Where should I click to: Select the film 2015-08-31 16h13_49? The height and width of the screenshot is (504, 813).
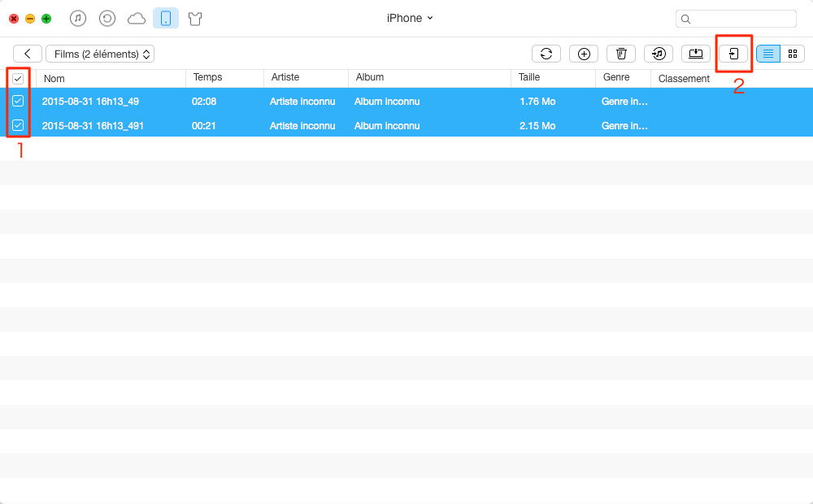tap(90, 102)
